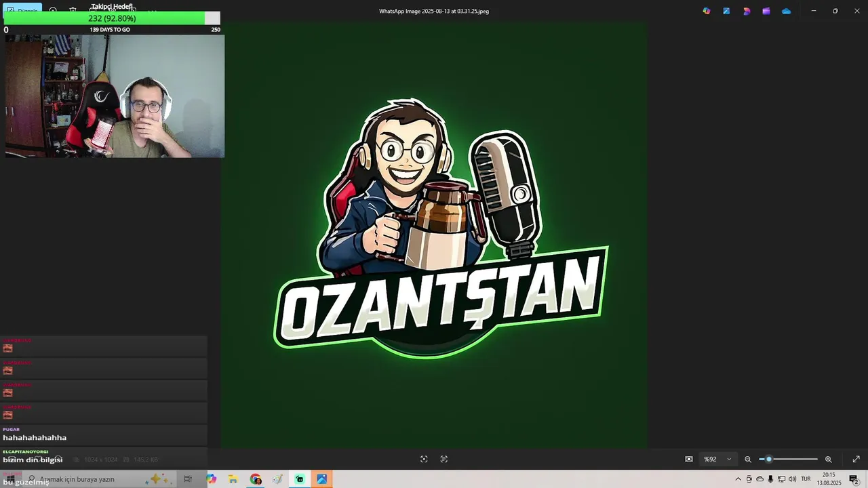Click the chat message 'bizim din bilgisi'
The height and width of the screenshot is (488, 868).
33,460
